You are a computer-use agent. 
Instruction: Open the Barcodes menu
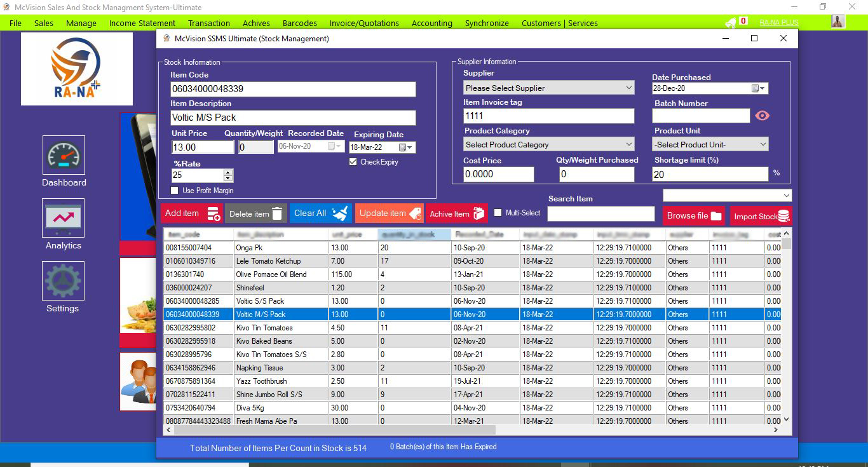click(x=300, y=23)
